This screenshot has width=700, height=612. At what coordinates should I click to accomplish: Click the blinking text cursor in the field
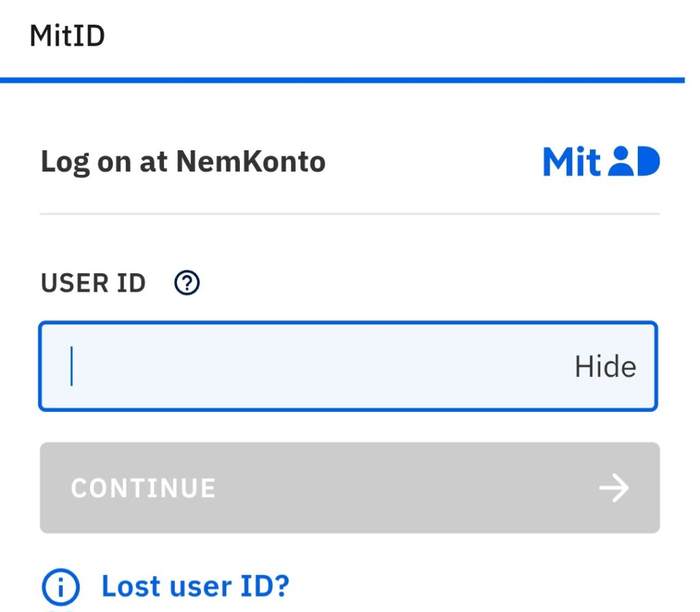pyautogui.click(x=72, y=366)
